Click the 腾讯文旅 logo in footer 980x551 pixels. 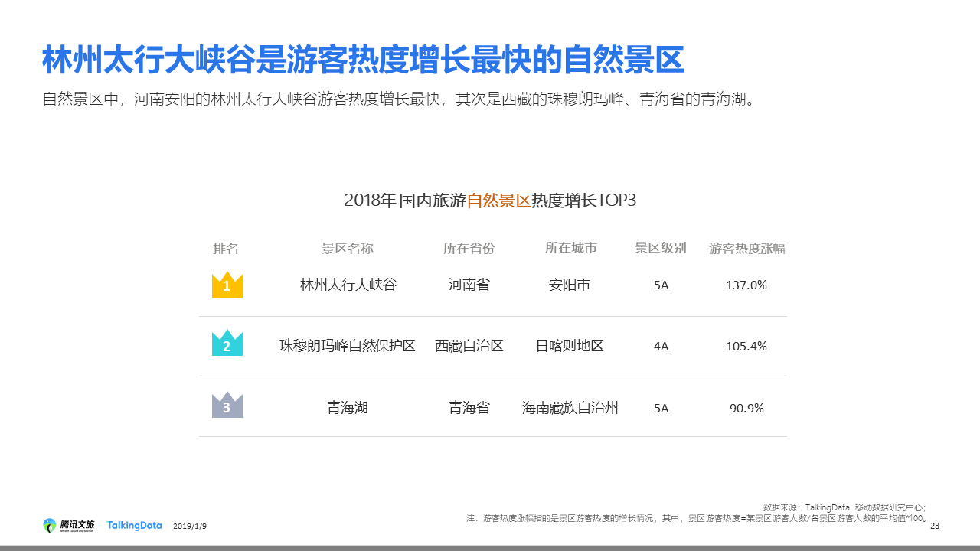point(70,525)
